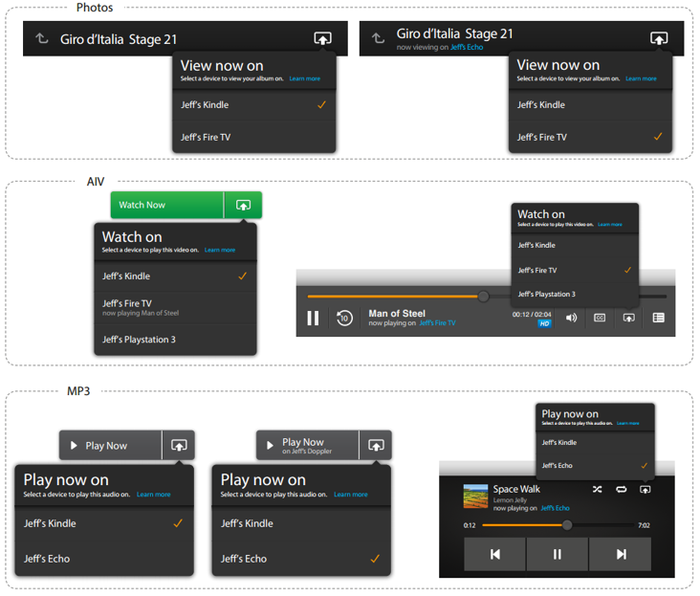Skip to next track in music player
The height and width of the screenshot is (596, 700).
coord(621,554)
